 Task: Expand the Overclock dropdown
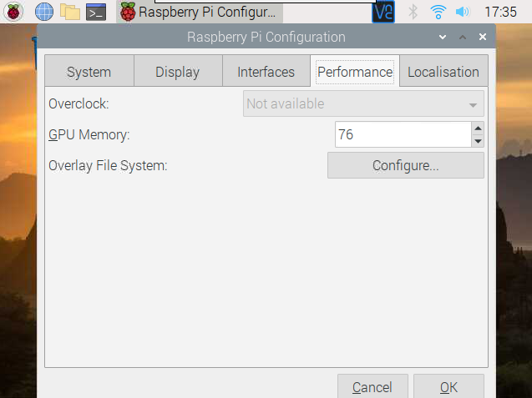(363, 103)
